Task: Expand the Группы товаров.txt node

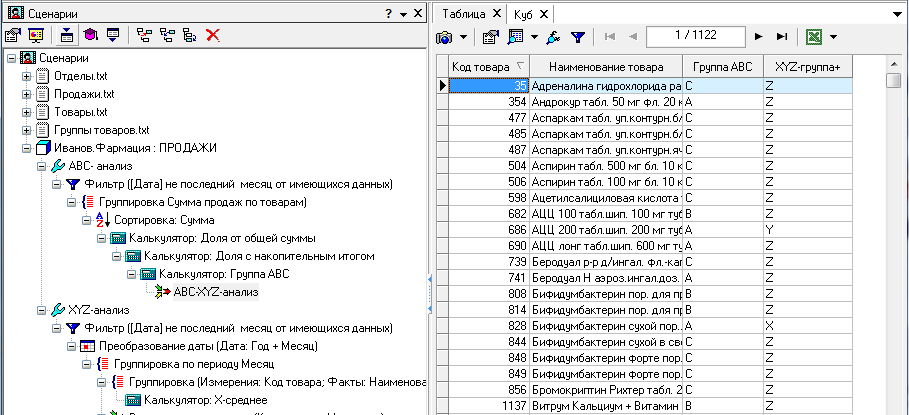Action: point(27,130)
